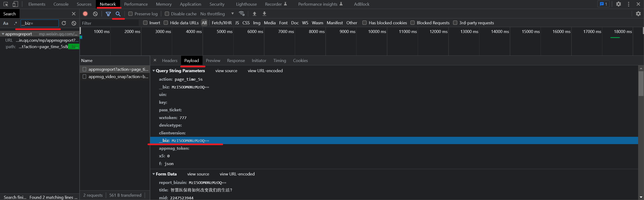Filter requests by Img type
This screenshot has width=644, height=200.
coord(256,23)
